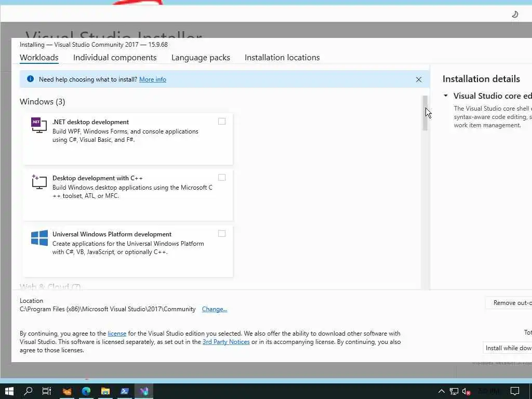Check Universal Windows Platform development workload
The height and width of the screenshot is (399, 532).
(x=221, y=233)
